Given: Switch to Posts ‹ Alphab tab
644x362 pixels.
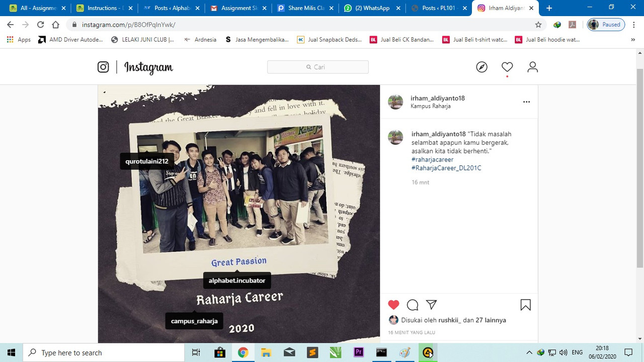Looking at the screenshot, I should [171, 8].
